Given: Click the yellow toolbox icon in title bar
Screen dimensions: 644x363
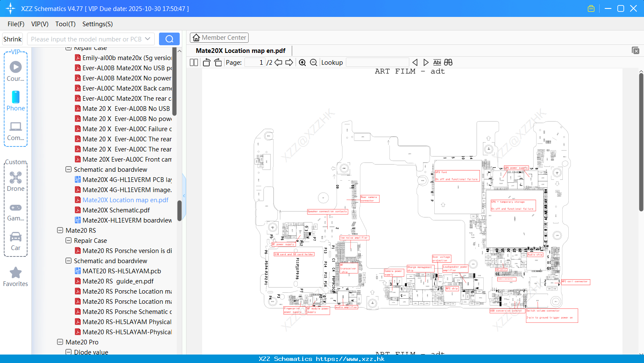Looking at the screenshot, I should [591, 8].
